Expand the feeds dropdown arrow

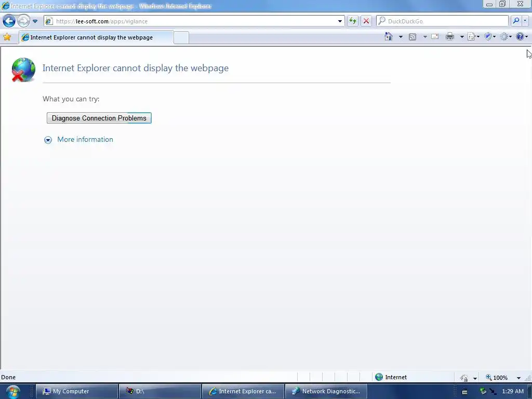(425, 37)
